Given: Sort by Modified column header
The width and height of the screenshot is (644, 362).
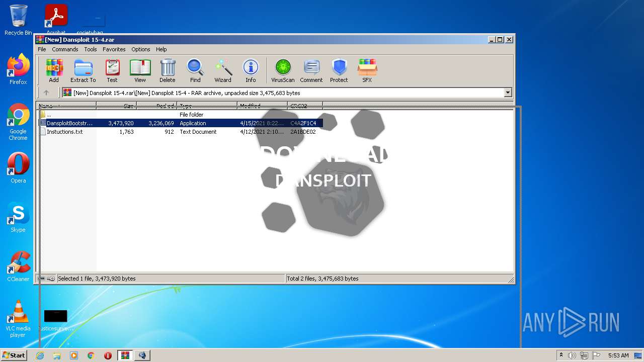Looking at the screenshot, I should (x=262, y=106).
